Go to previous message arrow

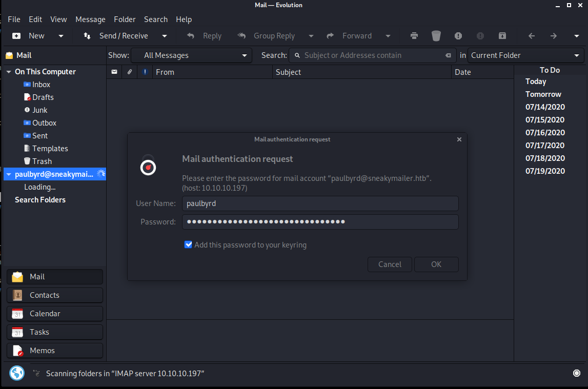click(532, 36)
